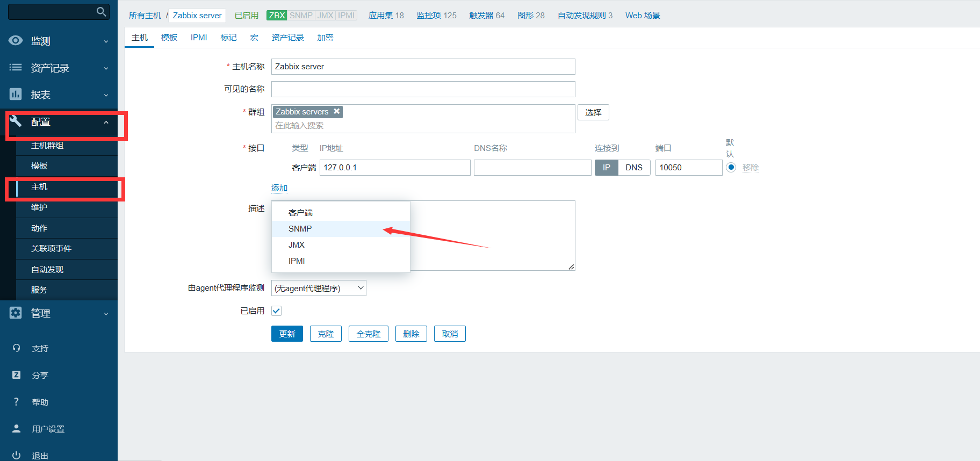
Task: Open the Web 场景 link
Action: 643,15
